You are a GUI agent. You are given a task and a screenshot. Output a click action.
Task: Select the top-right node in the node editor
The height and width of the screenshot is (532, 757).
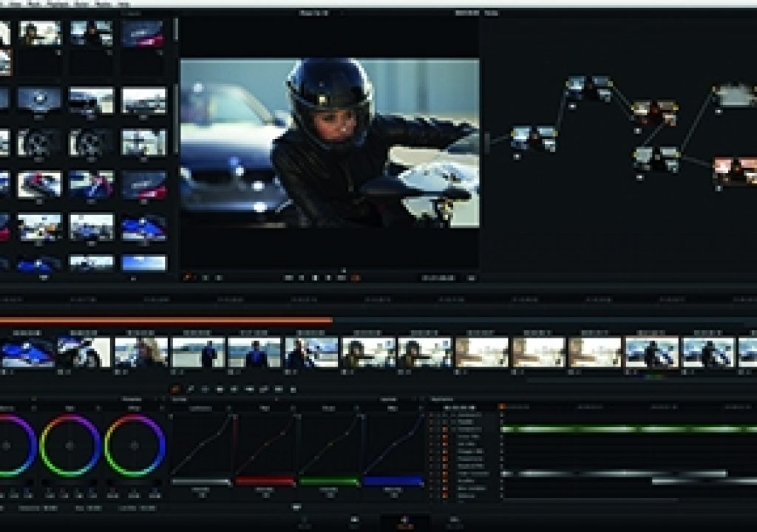pos(736,95)
